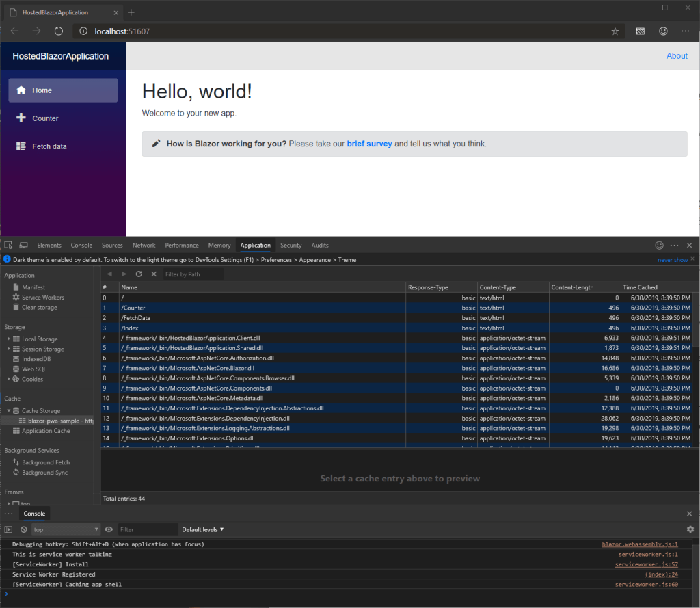Select the inspect element picker icon

click(x=8, y=246)
